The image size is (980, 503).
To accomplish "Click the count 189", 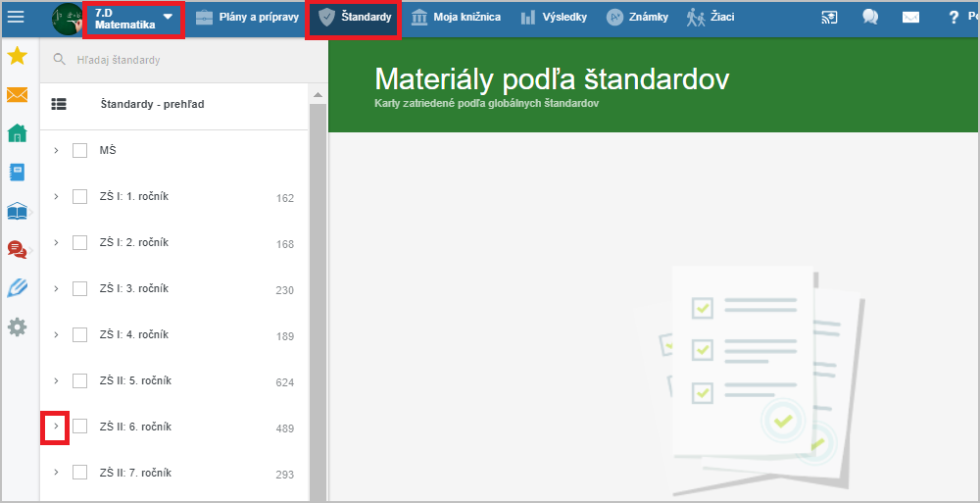I will click(285, 336).
